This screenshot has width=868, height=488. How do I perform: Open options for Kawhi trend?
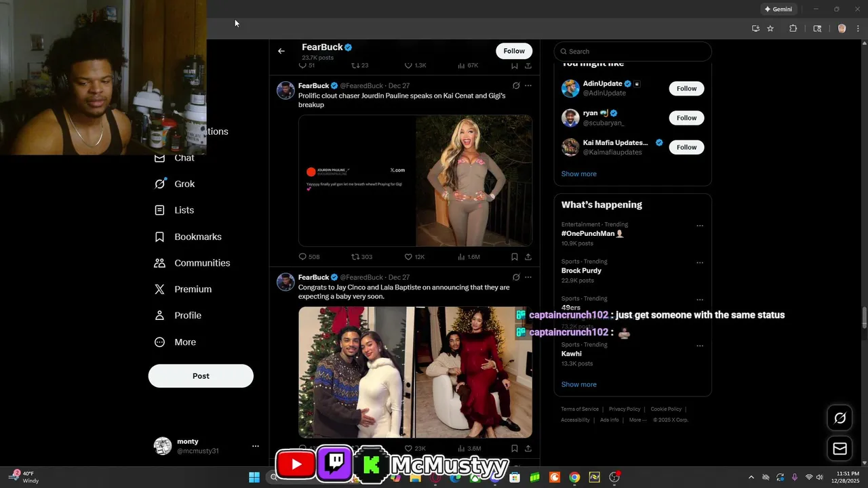tap(700, 346)
